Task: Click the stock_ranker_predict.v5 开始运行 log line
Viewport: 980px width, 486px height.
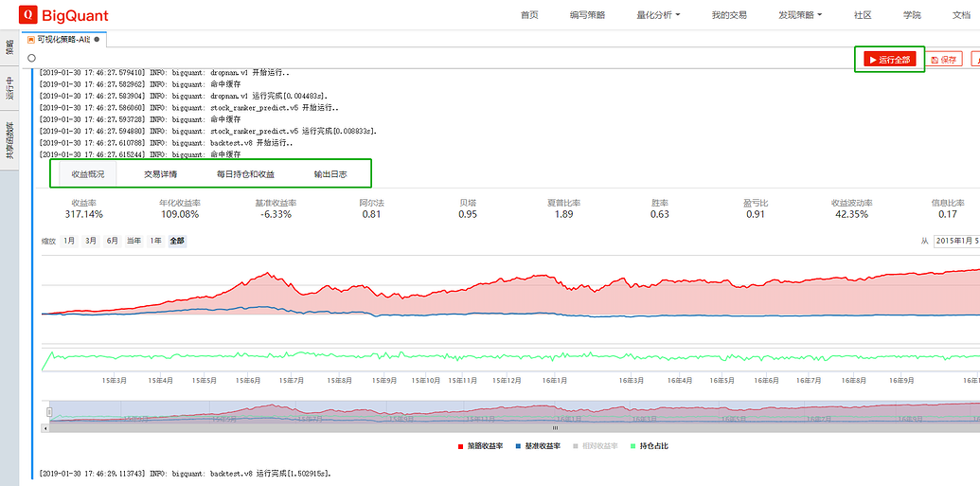Action: pyautogui.click(x=189, y=108)
